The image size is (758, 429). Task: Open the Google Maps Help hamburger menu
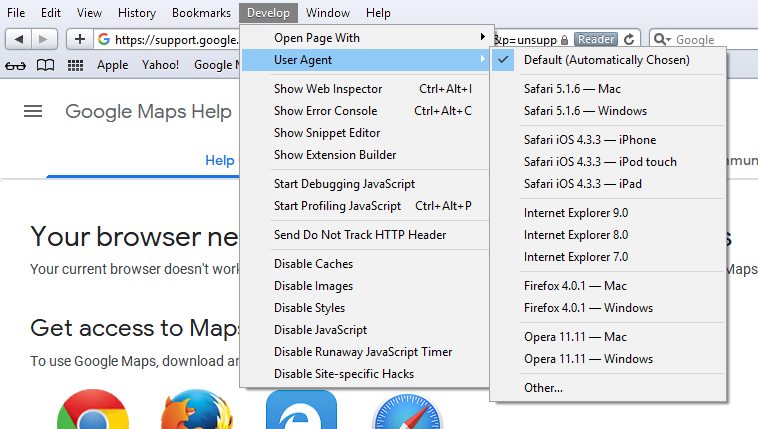[33, 111]
